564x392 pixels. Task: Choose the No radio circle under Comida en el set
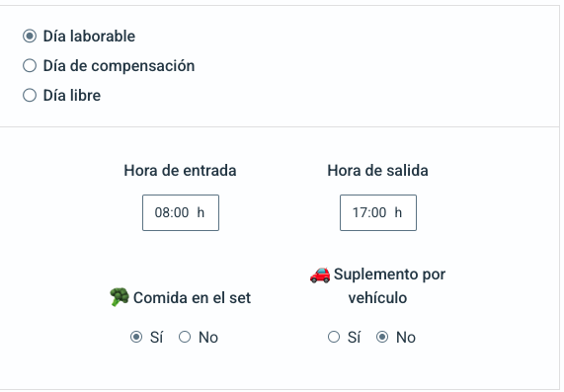[x=185, y=337]
